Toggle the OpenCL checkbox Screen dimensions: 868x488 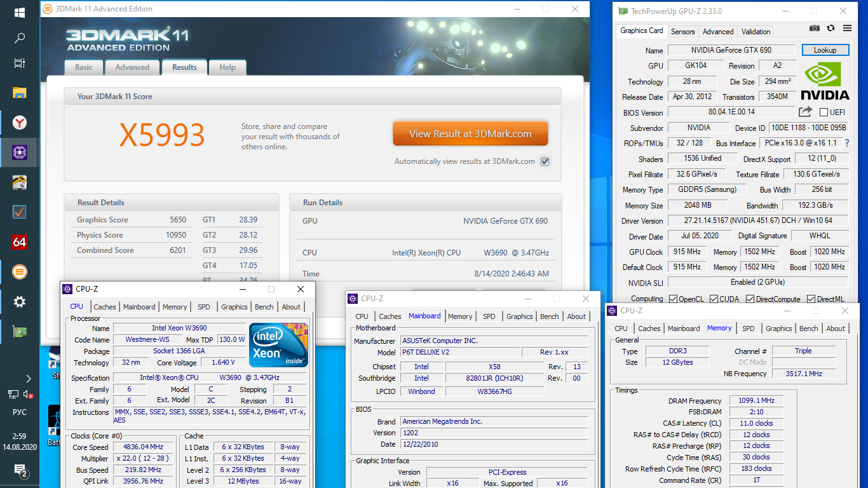click(674, 299)
